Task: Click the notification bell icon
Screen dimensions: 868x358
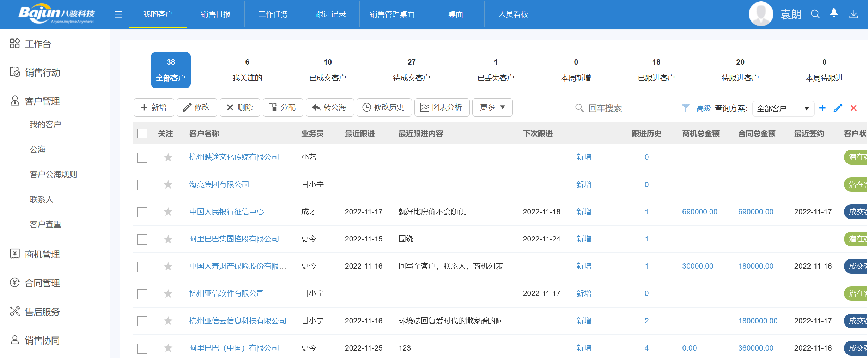Action: [834, 13]
